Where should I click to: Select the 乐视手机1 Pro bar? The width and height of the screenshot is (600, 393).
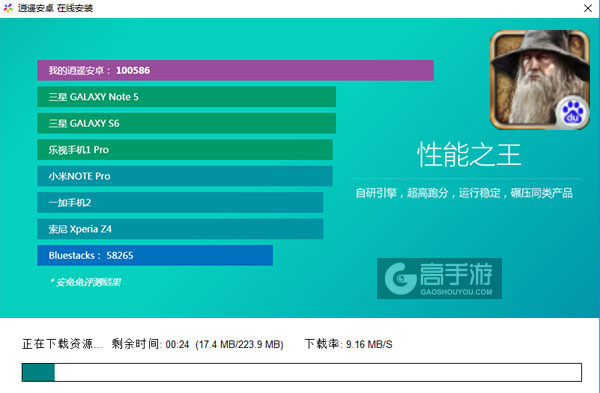point(185,150)
